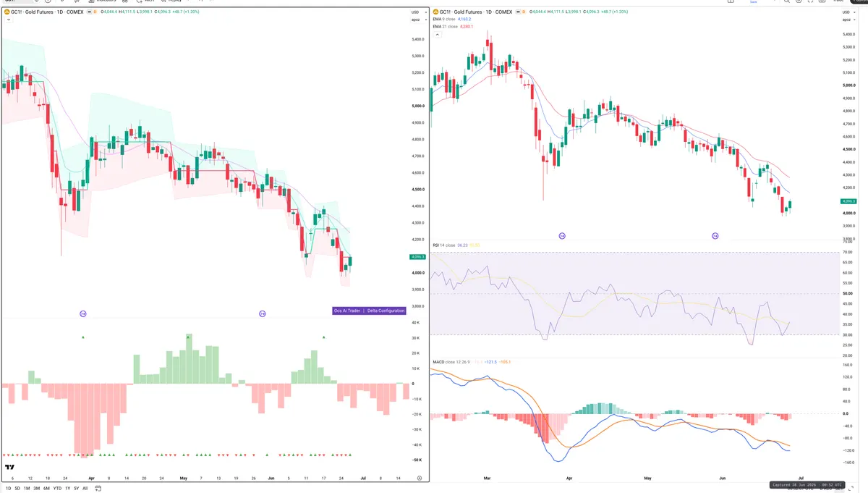Screen dimensions: 868x493
Task: Click the gold symbol logo in right chart
Action: [435, 12]
